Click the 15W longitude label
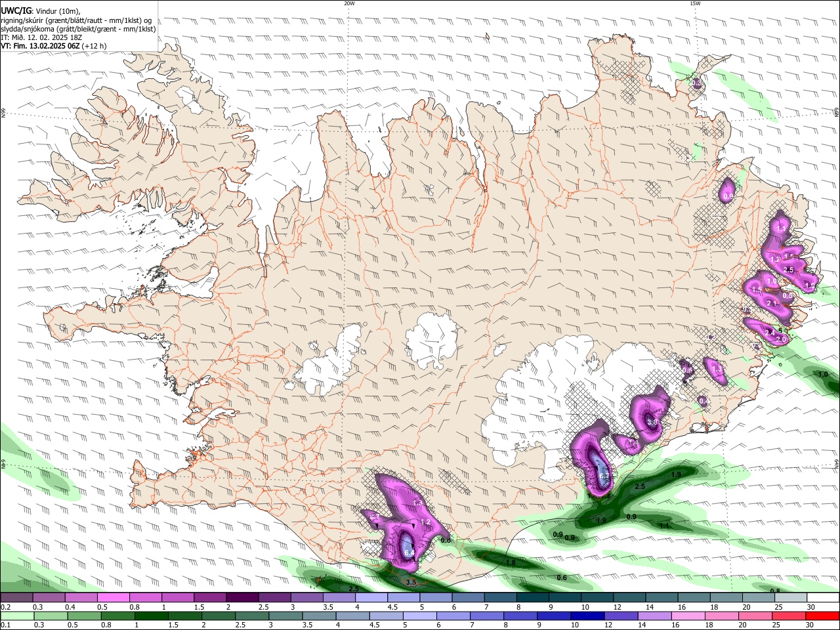Image resolution: width=840 pixels, height=630 pixels. (695, 3)
